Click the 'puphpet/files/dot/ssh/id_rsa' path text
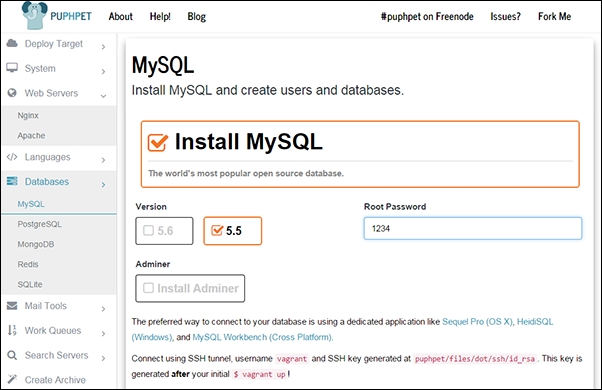This screenshot has width=602, height=390. (x=475, y=359)
